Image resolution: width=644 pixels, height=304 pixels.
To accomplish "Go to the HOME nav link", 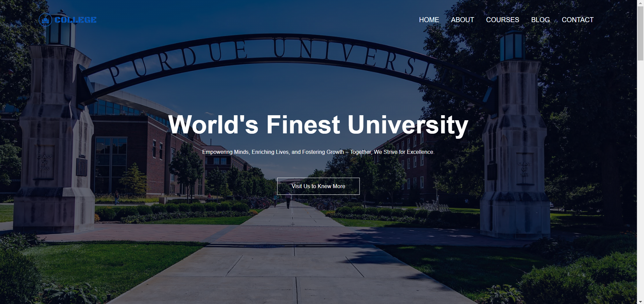I will [x=429, y=20].
